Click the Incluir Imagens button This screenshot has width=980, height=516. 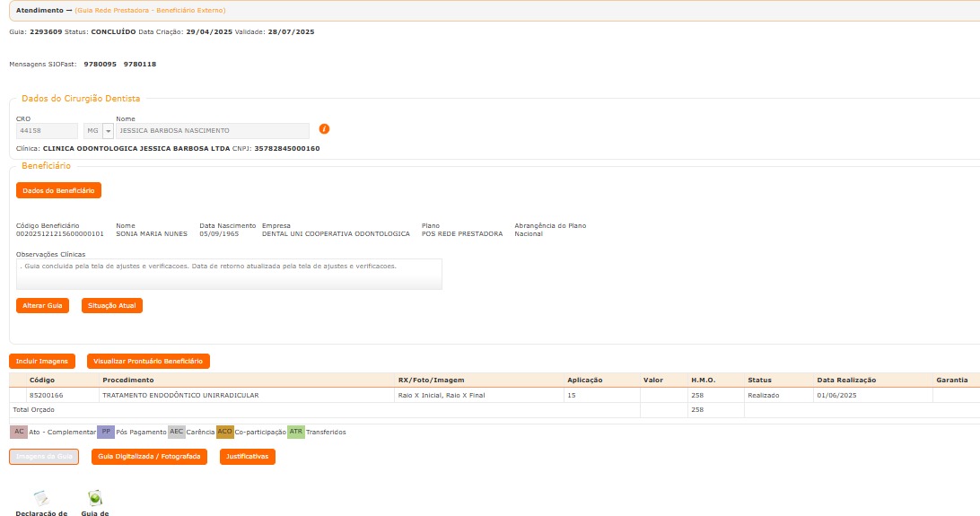tap(42, 361)
